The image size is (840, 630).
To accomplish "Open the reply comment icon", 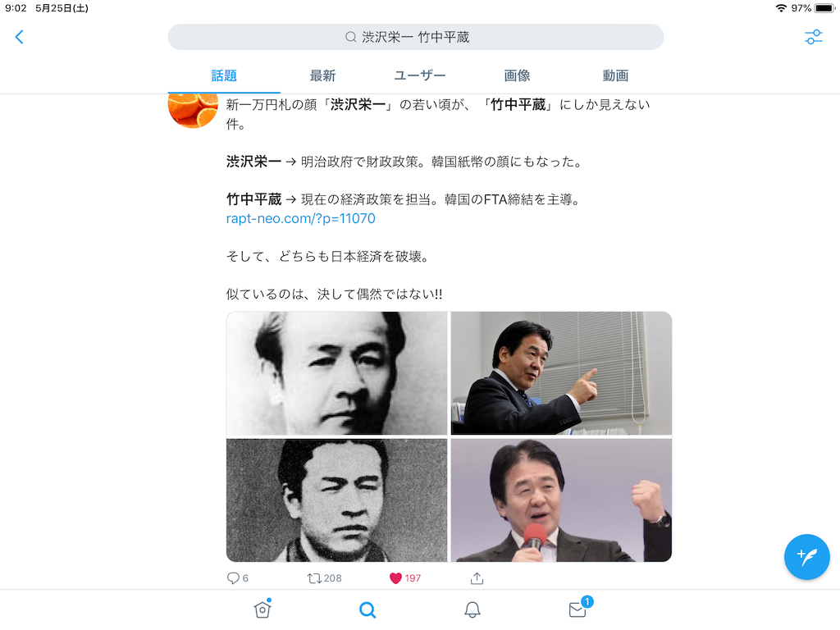I will coord(233,578).
